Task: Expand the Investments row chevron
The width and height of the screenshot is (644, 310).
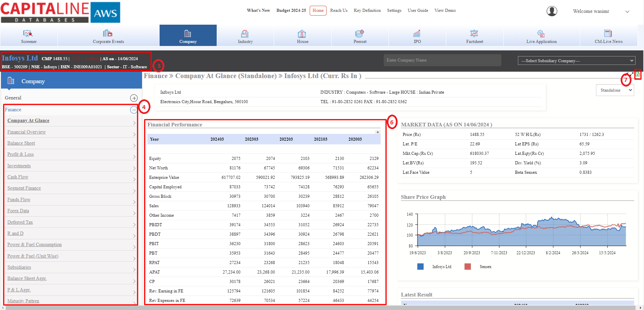Action: tap(134, 168)
